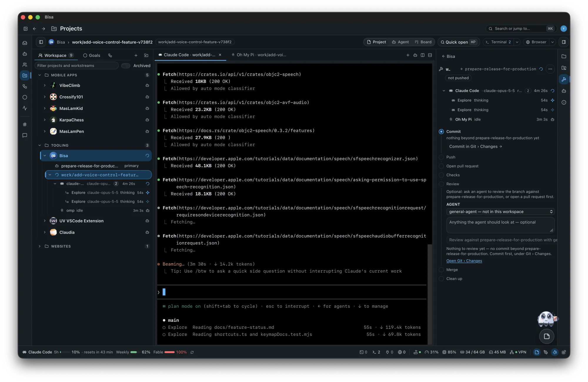Click the activity pulse sidebar icon
The height and width of the screenshot is (382, 588).
pyautogui.click(x=25, y=108)
